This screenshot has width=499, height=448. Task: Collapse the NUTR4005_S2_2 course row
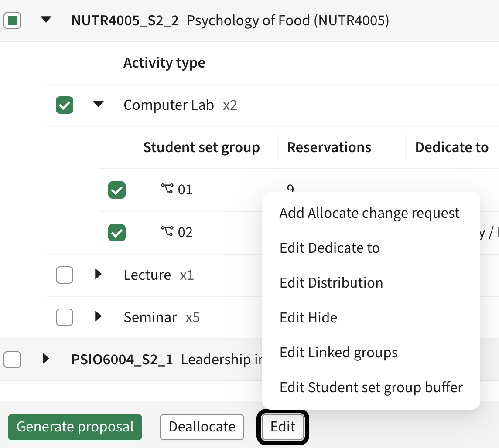click(46, 20)
